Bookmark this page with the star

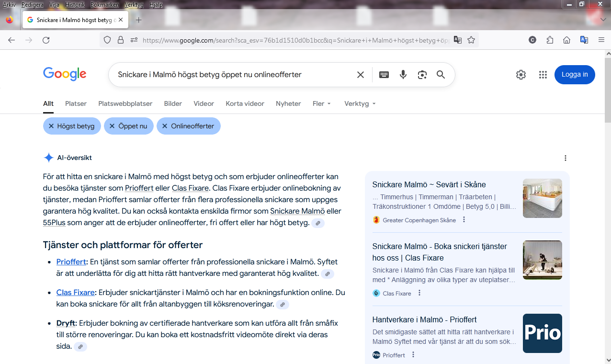pyautogui.click(x=471, y=40)
